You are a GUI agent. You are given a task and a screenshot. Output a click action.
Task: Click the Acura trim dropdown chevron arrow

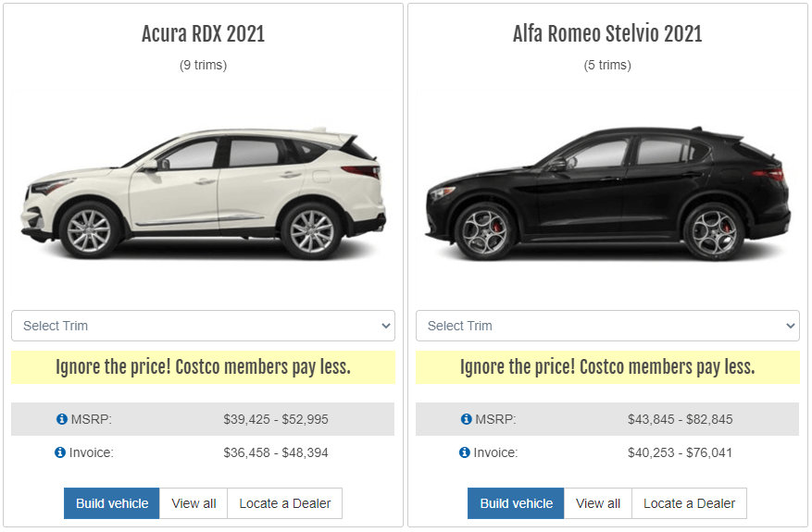pos(386,326)
